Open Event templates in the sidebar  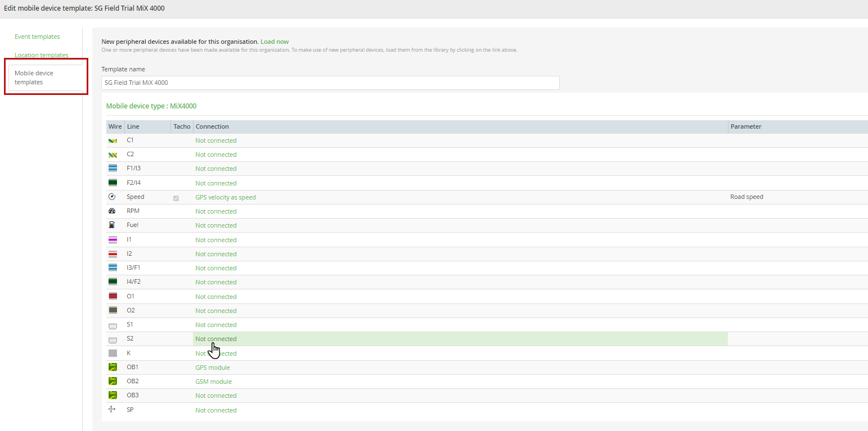[x=37, y=37]
